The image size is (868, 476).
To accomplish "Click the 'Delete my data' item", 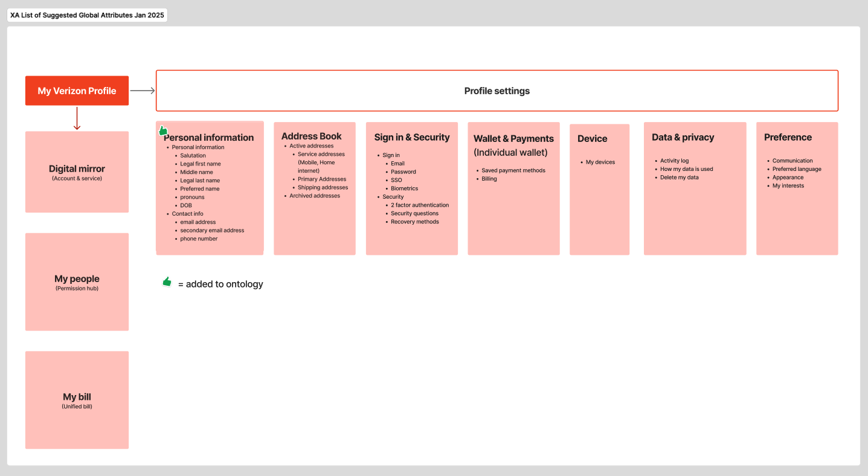I will 680,178.
